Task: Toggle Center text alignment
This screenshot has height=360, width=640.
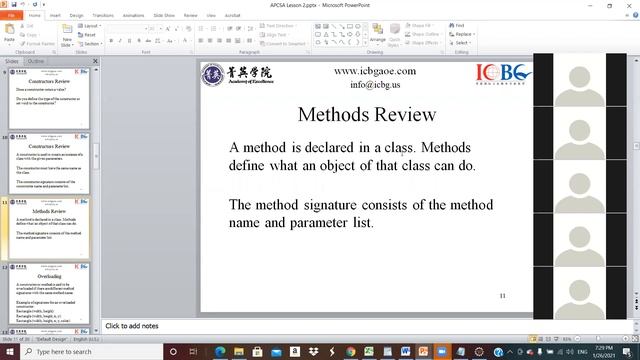Action: pyautogui.click(x=210, y=40)
